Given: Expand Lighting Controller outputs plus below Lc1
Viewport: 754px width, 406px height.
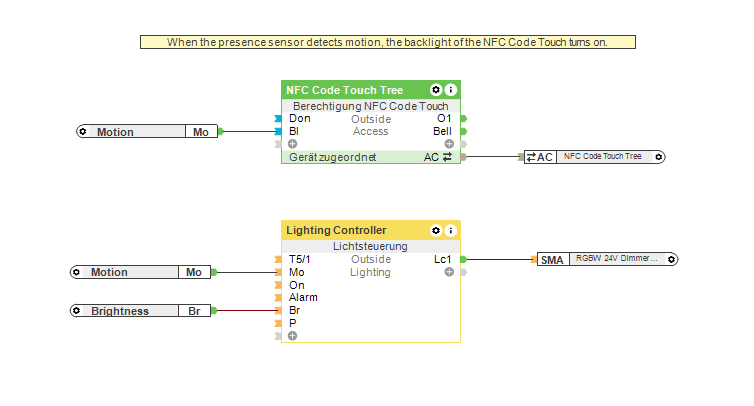Looking at the screenshot, I should click(x=449, y=272).
